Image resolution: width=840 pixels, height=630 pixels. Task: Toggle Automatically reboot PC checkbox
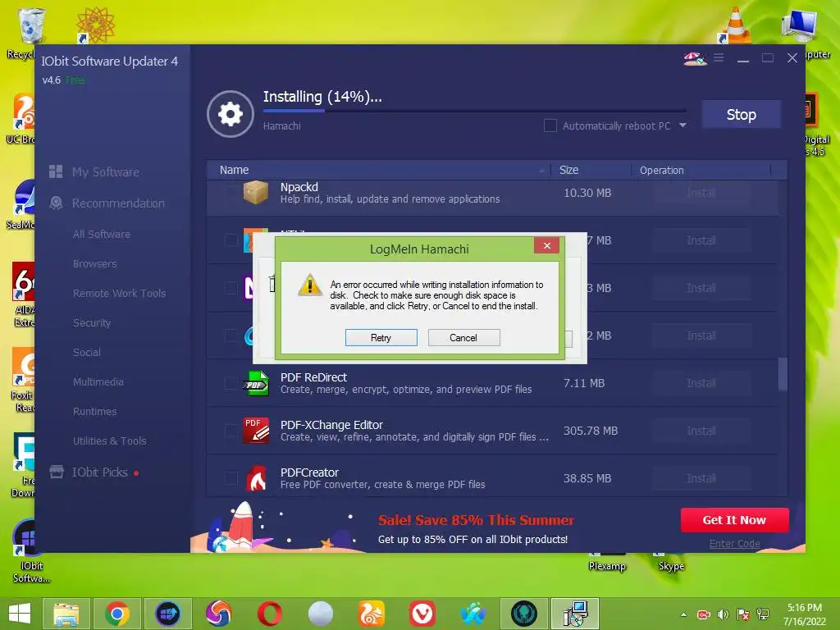pos(550,126)
